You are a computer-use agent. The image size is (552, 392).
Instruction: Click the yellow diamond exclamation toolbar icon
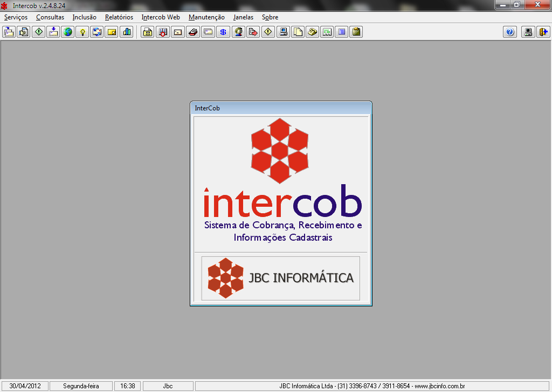click(x=268, y=32)
